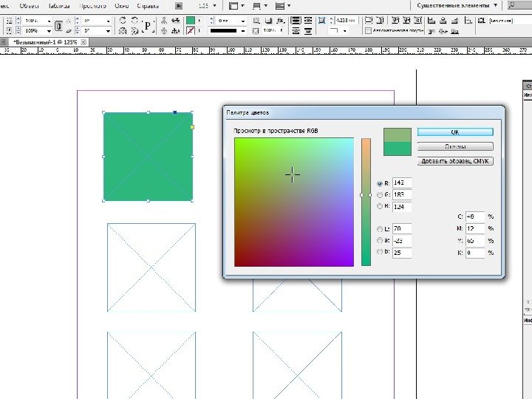Expand the view options dropdown arrow

pyautogui.click(x=242, y=6)
